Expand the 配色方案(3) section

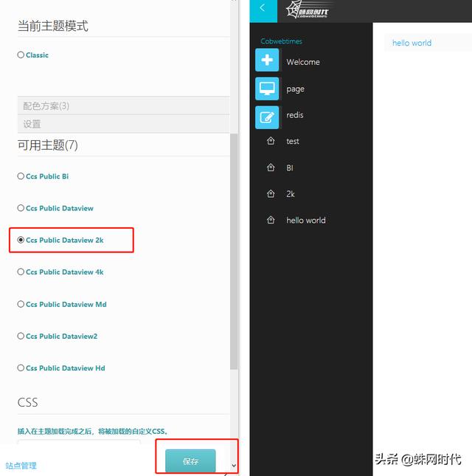[x=123, y=106]
